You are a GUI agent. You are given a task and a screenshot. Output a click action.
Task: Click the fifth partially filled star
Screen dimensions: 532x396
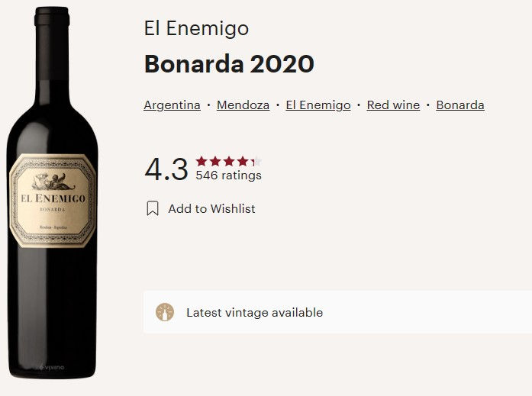256,162
